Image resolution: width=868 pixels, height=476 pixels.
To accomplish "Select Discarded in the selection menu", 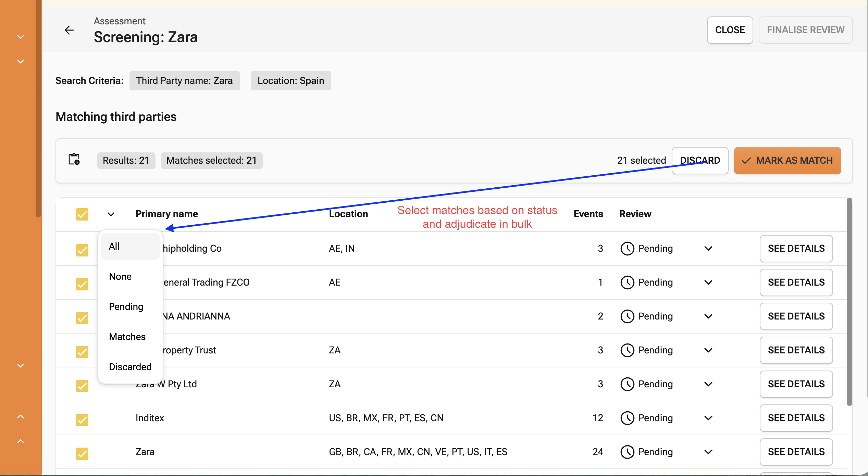I will pyautogui.click(x=130, y=367).
